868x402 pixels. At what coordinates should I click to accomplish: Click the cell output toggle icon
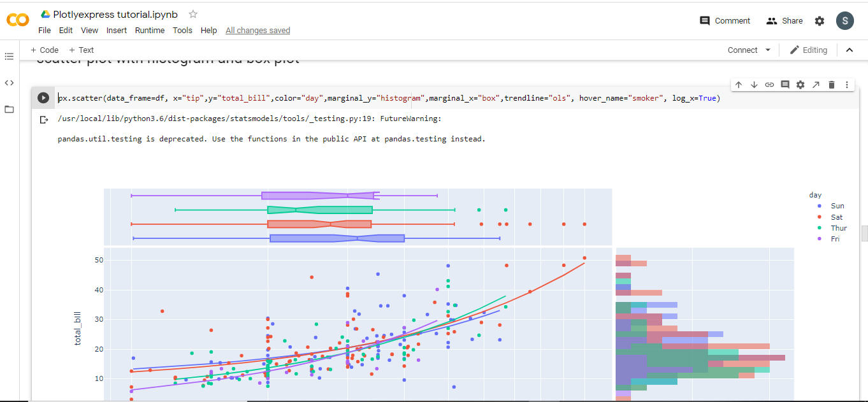[x=43, y=120]
